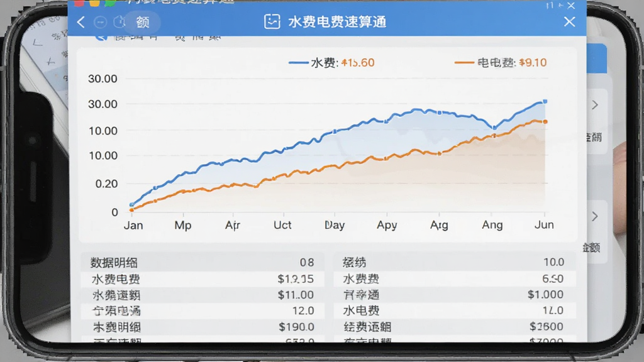This screenshot has height=362, width=644.
Task: Go back with the left arrow
Action: tap(81, 22)
